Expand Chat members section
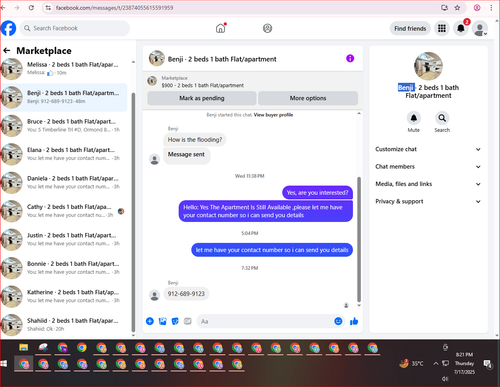500x387 pixels. tap(428, 166)
